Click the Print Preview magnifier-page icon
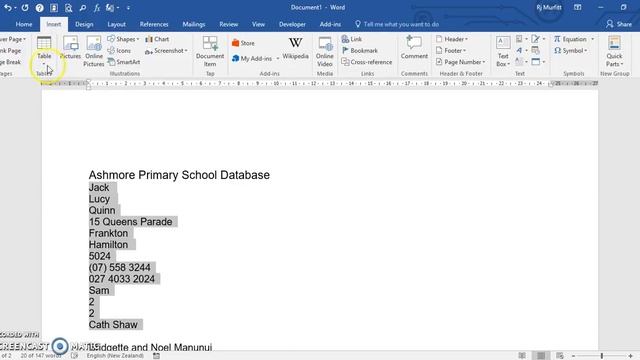 [x=68, y=8]
